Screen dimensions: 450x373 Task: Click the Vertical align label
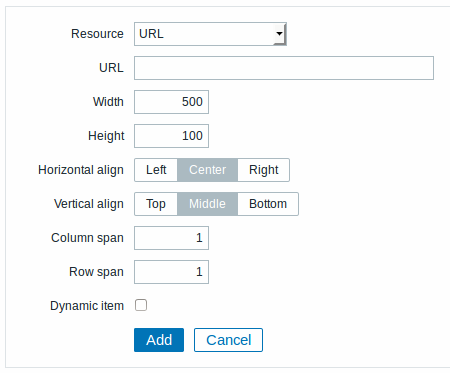pyautogui.click(x=89, y=204)
